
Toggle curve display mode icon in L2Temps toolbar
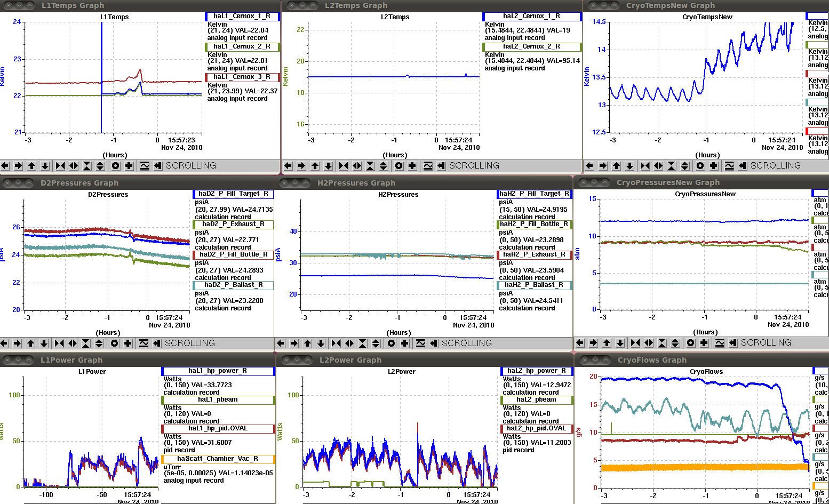(428, 166)
